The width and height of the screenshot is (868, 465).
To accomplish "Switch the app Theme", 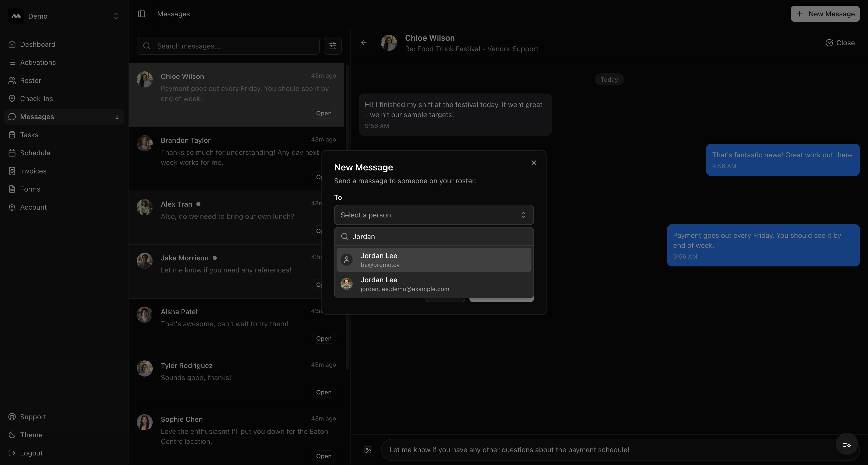I will pos(31,435).
